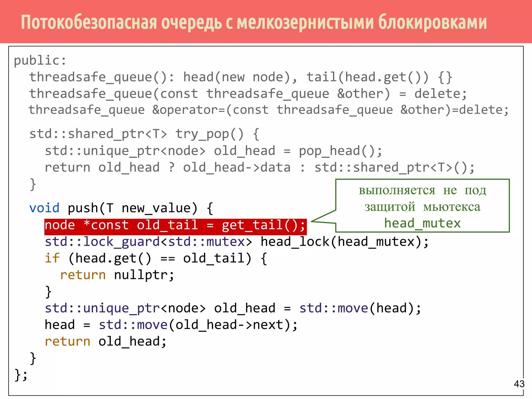The width and height of the screenshot is (532, 399).
Task: Click the line 'return old_head;'
Action: point(105,342)
